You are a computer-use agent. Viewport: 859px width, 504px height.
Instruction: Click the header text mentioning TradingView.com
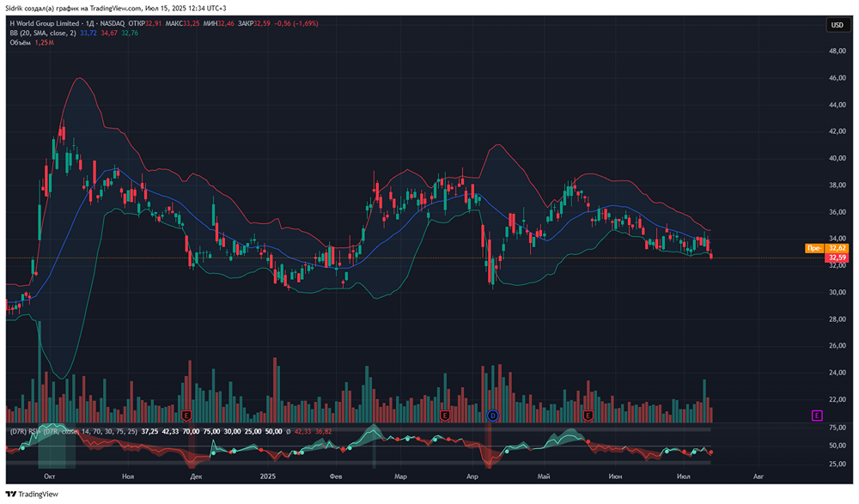click(x=116, y=9)
